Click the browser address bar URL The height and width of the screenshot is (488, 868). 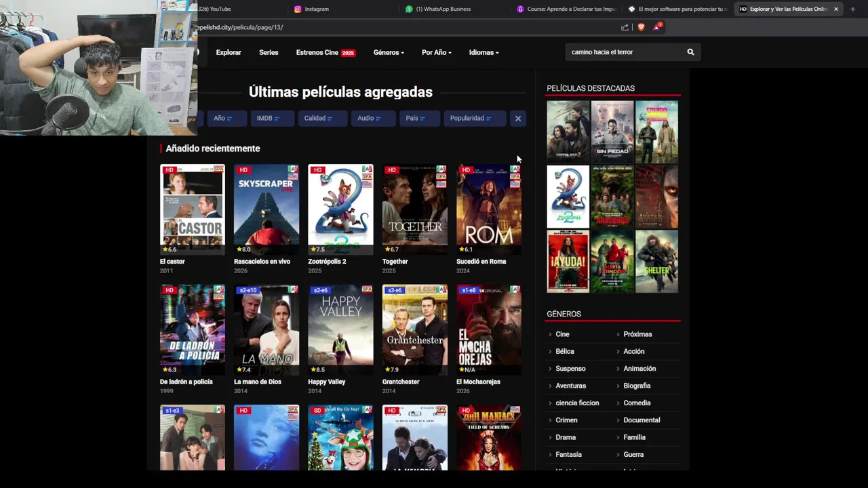coord(241,27)
